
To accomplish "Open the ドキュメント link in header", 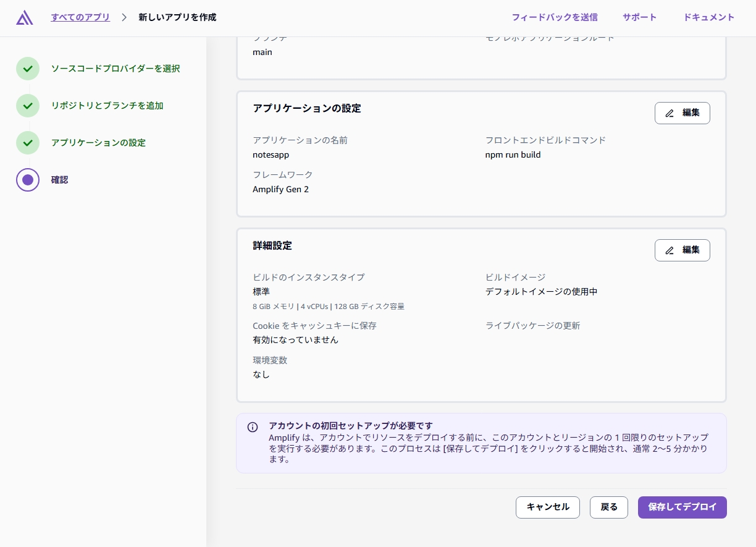I will (708, 17).
